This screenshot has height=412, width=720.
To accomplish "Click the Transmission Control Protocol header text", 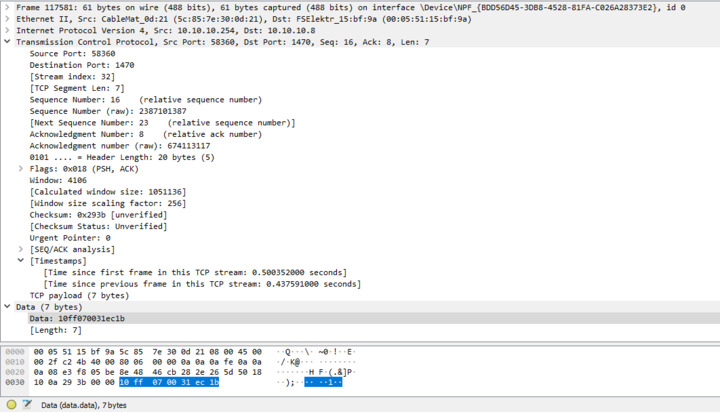I will click(x=223, y=42).
